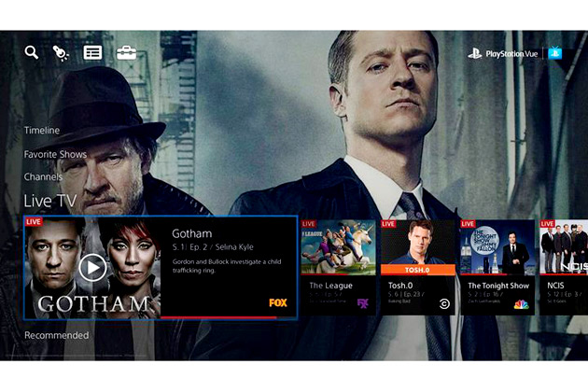Click the Gotham episode description text
This screenshot has height=392, width=588.
click(227, 266)
